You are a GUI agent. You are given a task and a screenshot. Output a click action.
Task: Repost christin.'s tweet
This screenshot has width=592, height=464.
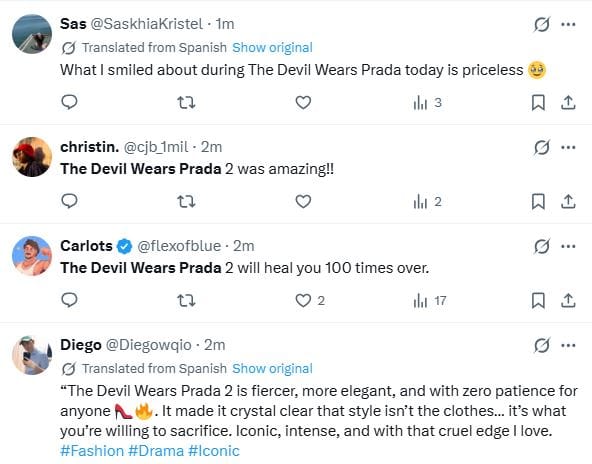(x=186, y=202)
